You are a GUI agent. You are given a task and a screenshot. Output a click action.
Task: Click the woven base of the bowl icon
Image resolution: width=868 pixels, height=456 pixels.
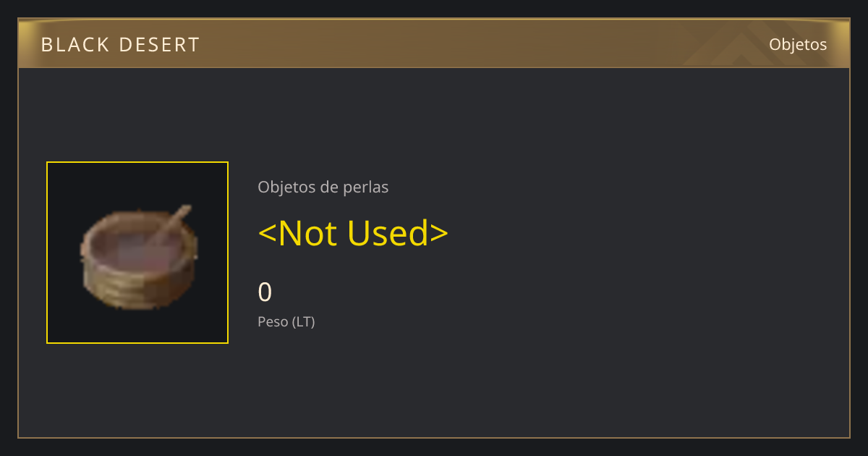tap(137, 287)
